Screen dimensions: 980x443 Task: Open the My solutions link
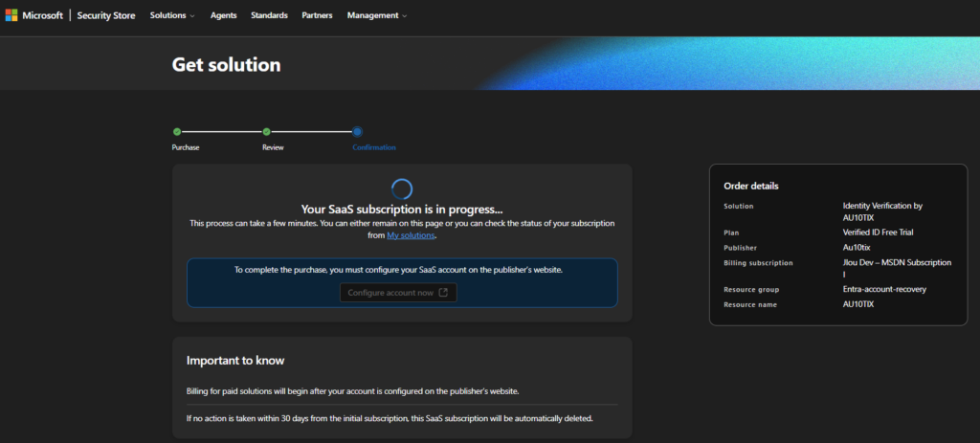coord(411,235)
